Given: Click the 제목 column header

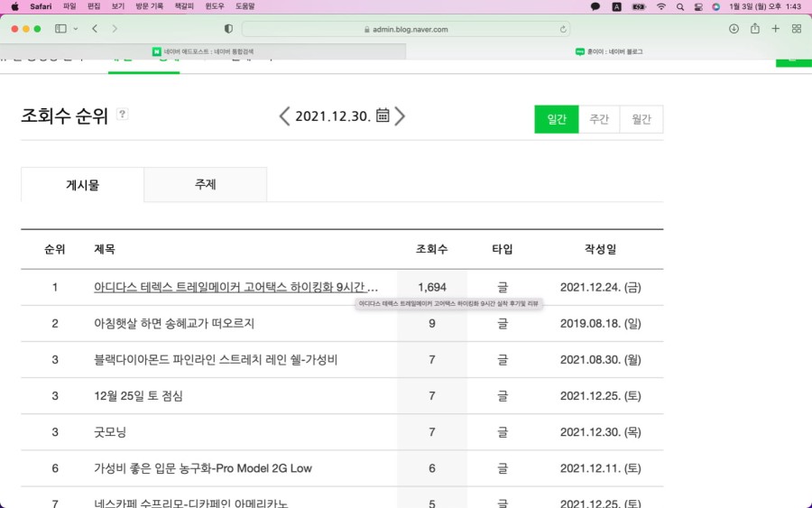Looking at the screenshot, I should click(105, 249).
